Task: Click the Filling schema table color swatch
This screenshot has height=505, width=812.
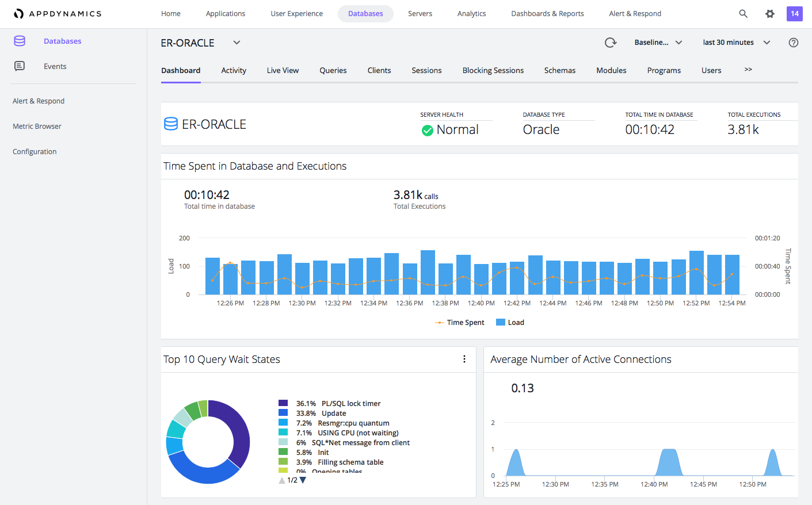Action: (283, 462)
